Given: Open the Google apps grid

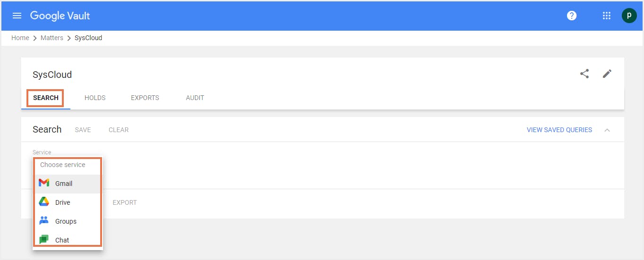Looking at the screenshot, I should pyautogui.click(x=607, y=16).
